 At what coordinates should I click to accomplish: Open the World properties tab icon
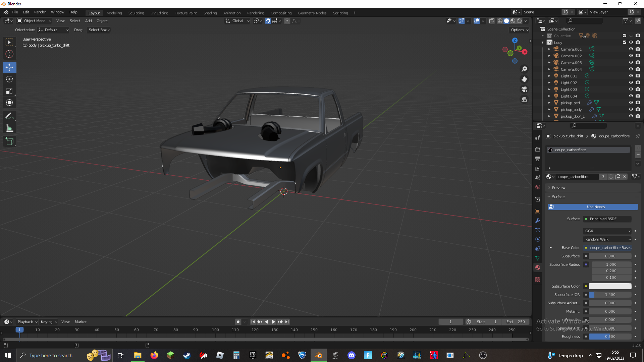538,187
